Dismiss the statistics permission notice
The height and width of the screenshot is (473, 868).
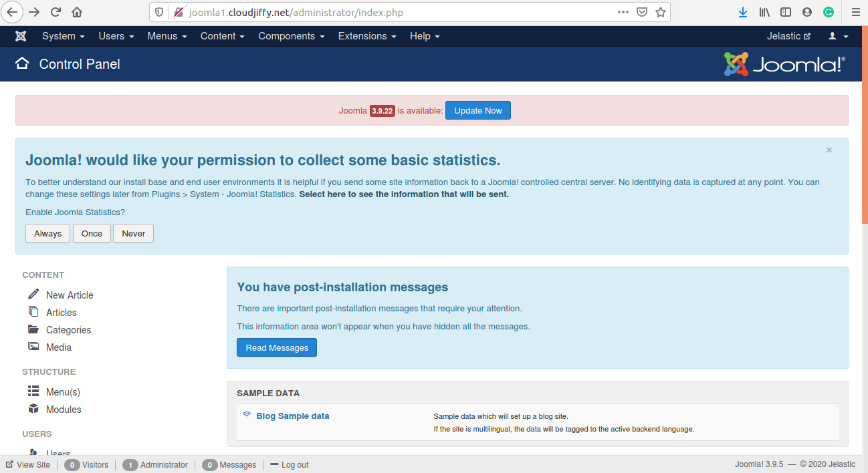coord(829,150)
